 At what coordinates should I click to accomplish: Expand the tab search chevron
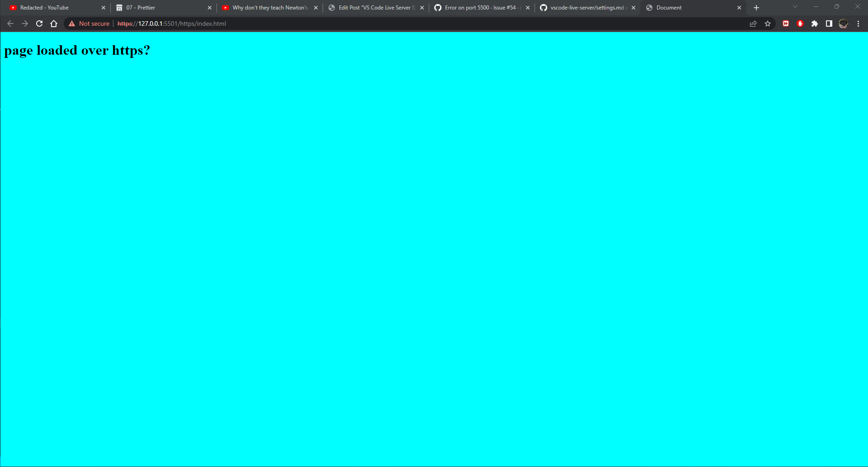(795, 7)
